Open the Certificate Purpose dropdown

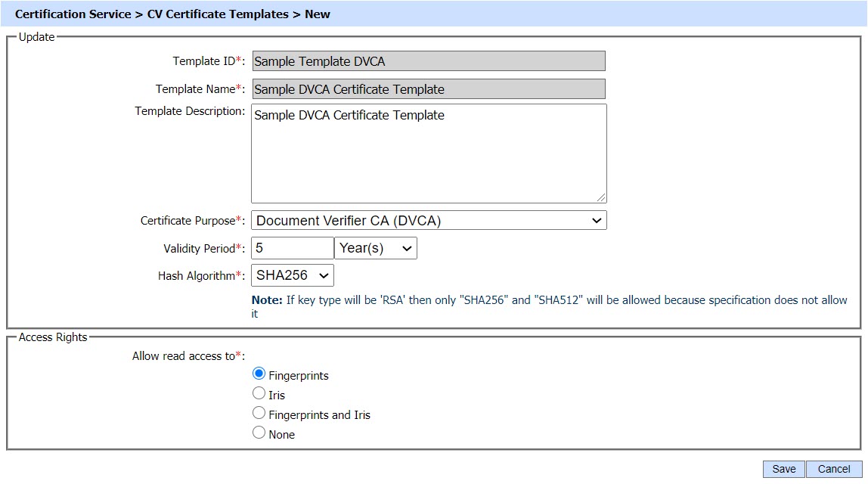(428, 221)
